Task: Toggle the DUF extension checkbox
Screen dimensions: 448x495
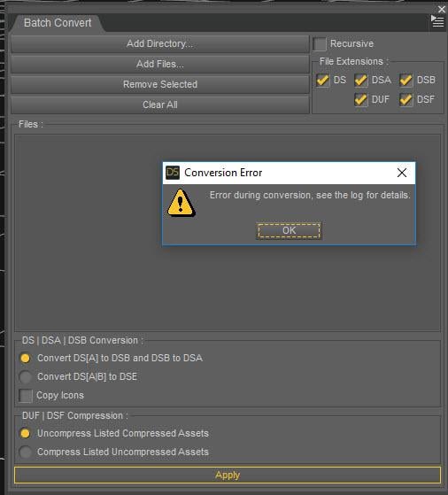Action: 361,100
